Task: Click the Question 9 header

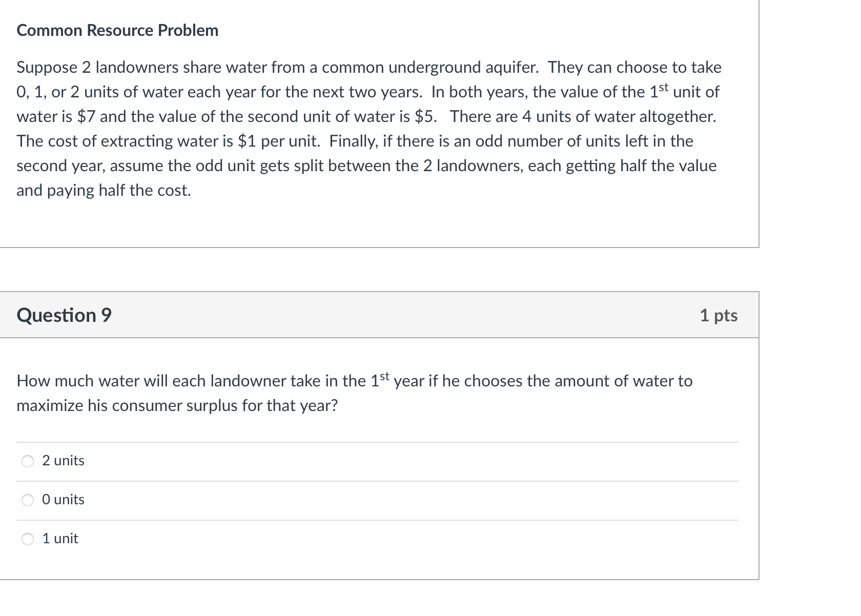Action: point(64,316)
